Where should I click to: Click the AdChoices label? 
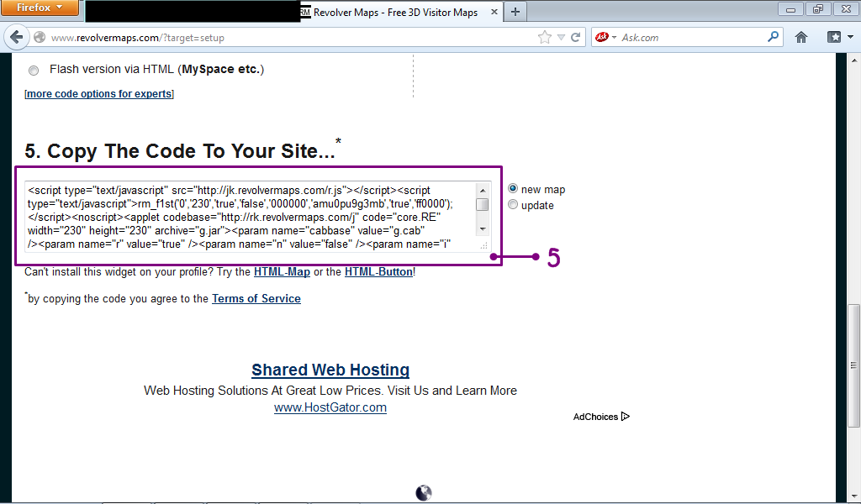coord(595,417)
